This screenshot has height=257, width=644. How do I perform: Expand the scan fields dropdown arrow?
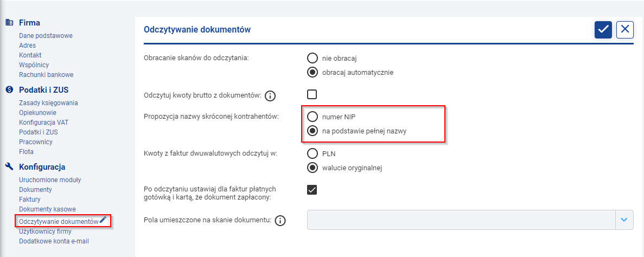[624, 220]
